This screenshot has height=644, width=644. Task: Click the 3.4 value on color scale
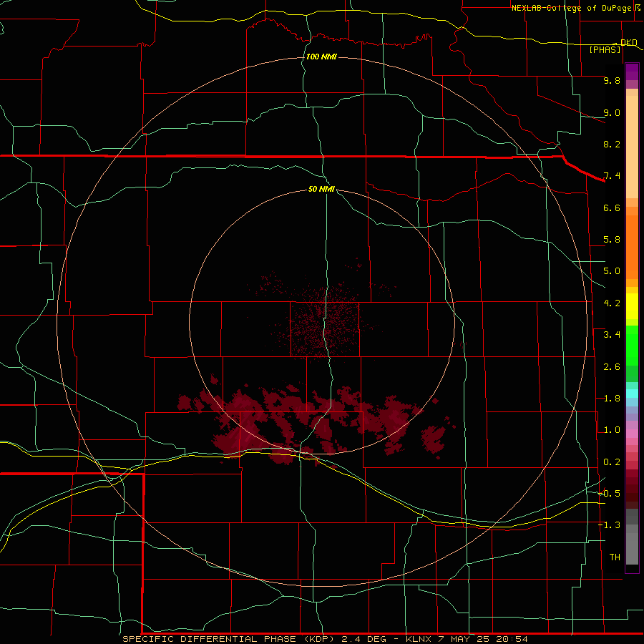click(612, 335)
